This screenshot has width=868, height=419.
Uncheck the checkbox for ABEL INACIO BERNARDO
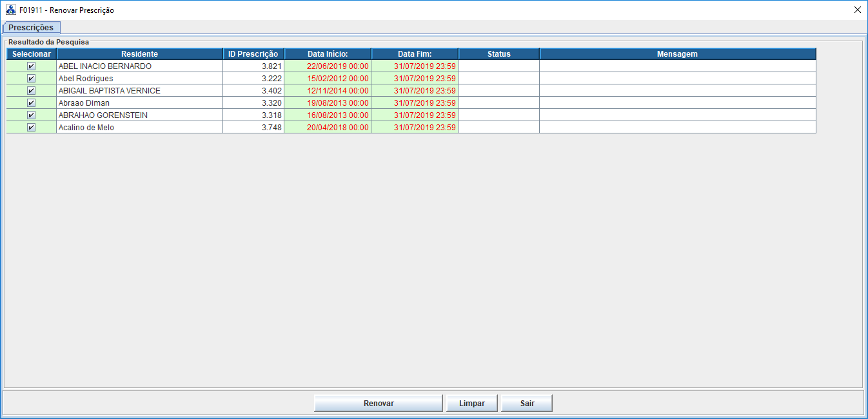coord(31,66)
